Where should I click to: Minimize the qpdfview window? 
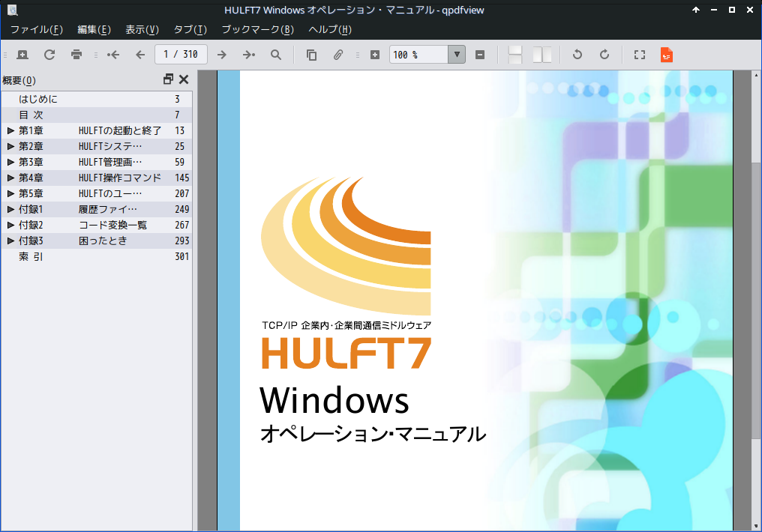714,10
